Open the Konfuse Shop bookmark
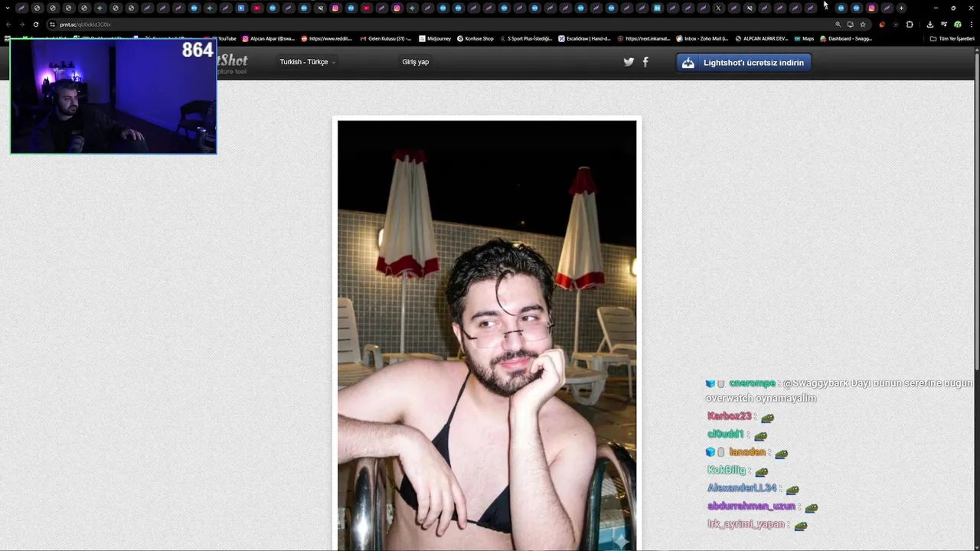Viewport: 980px width, 551px height. click(475, 38)
